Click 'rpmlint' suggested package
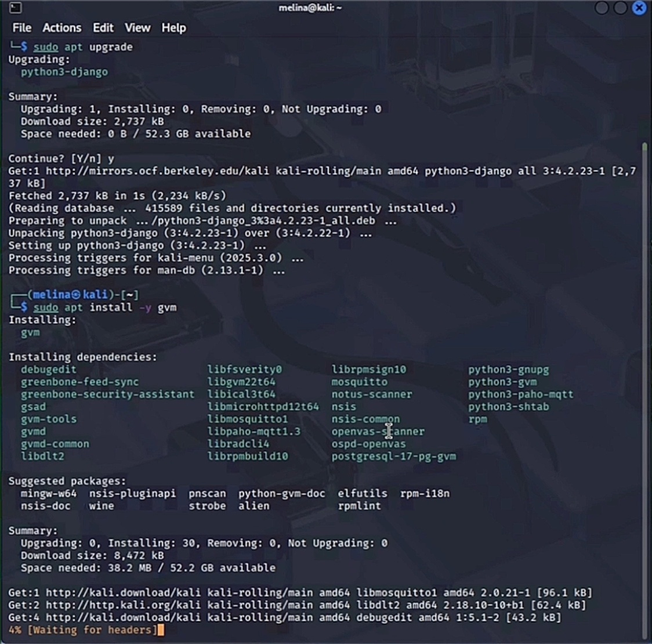The height and width of the screenshot is (644, 652). pyautogui.click(x=359, y=506)
